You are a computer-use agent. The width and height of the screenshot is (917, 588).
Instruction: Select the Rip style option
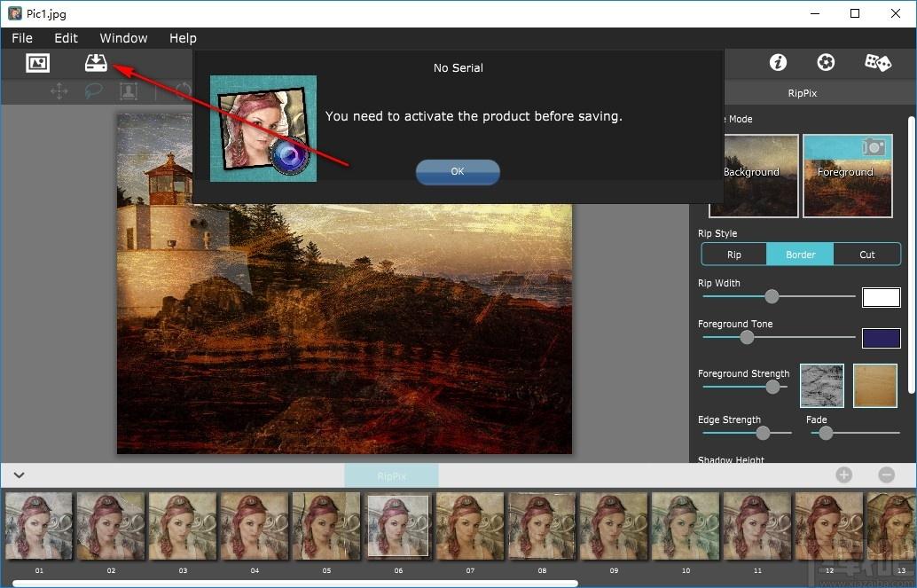point(733,255)
